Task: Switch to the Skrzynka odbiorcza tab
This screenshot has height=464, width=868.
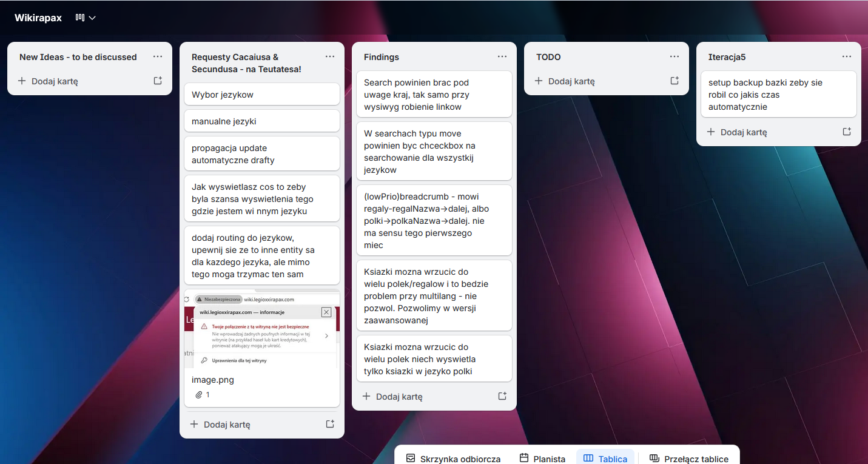Action: pyautogui.click(x=454, y=459)
